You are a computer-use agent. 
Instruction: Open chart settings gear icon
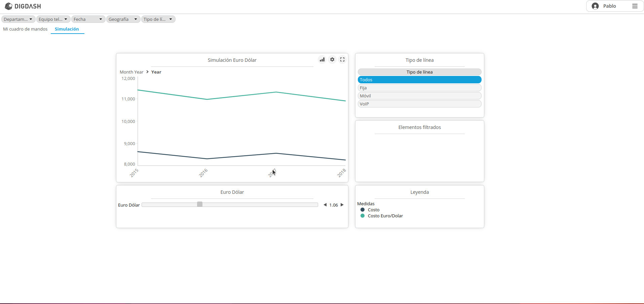point(332,59)
